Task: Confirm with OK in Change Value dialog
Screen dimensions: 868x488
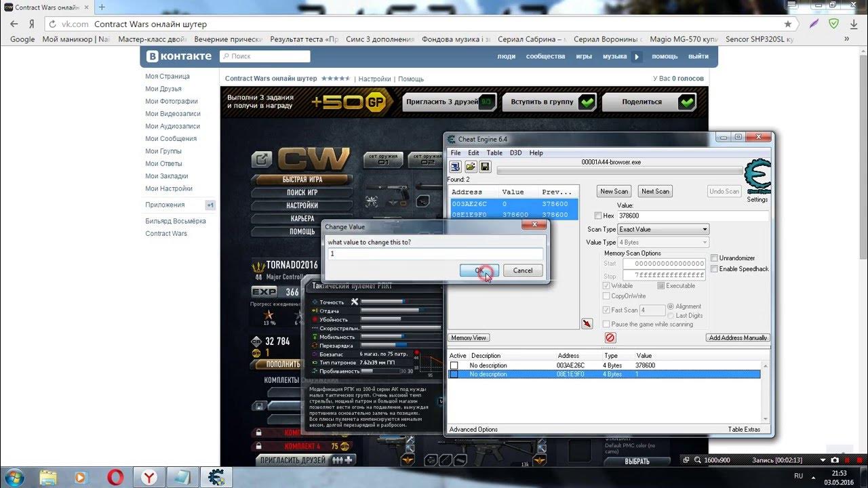Action: point(479,270)
